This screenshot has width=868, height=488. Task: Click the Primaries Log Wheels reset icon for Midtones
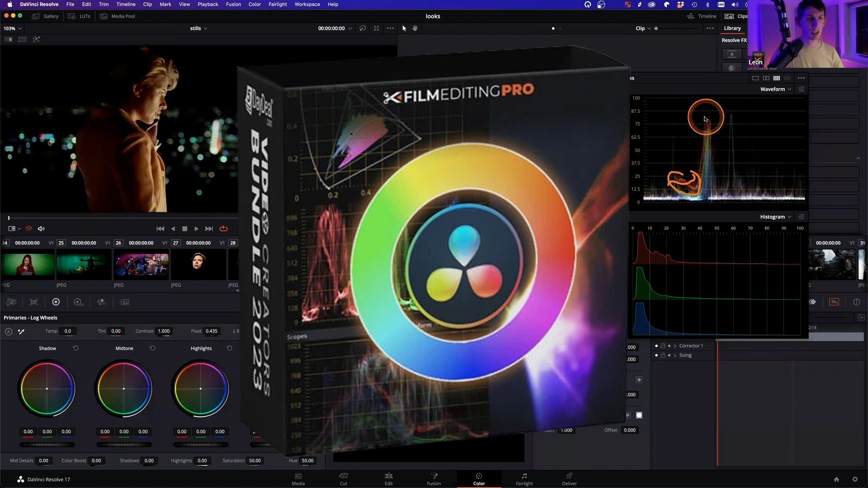click(153, 348)
